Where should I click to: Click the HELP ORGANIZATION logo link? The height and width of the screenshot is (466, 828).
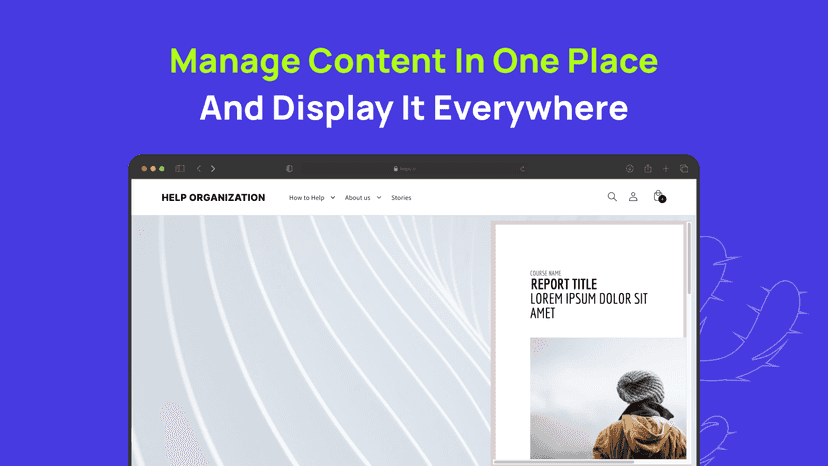pos(213,198)
